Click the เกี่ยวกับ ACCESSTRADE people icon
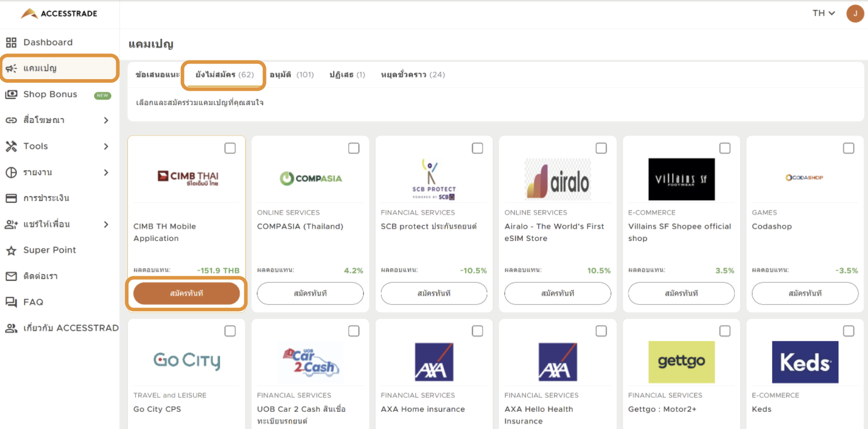 [11, 328]
